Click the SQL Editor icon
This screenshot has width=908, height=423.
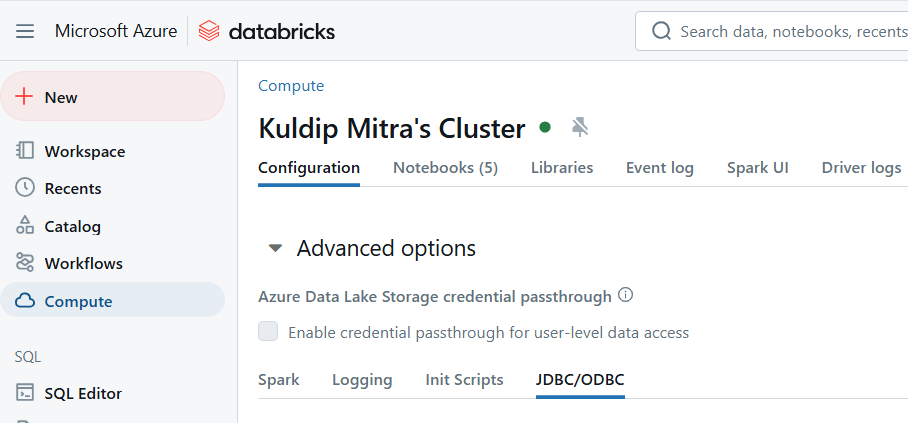pos(26,393)
